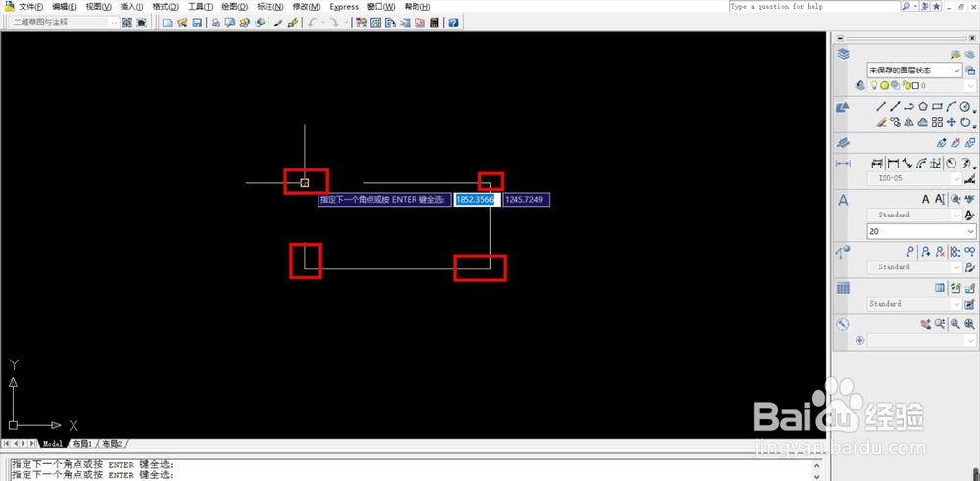Screen dimensions: 980x481
Task: Click the Undo arrow icon
Action: click(x=311, y=23)
